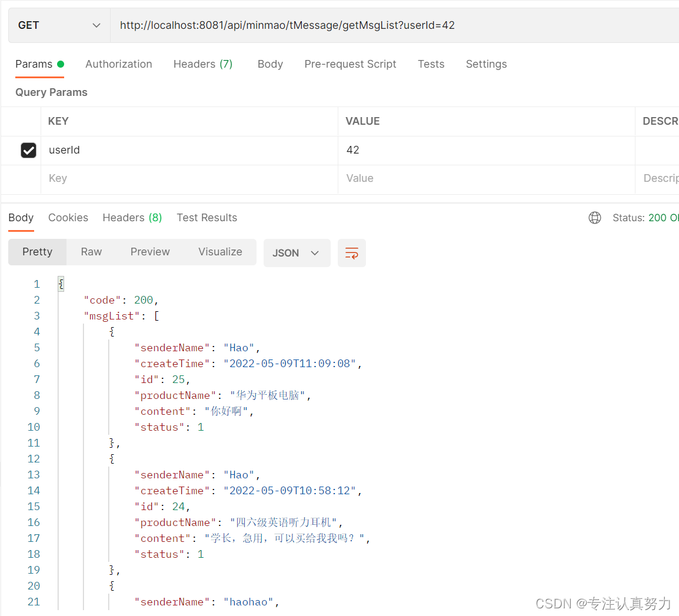Switch to the Preview view
This screenshot has height=616, width=679.
point(150,252)
